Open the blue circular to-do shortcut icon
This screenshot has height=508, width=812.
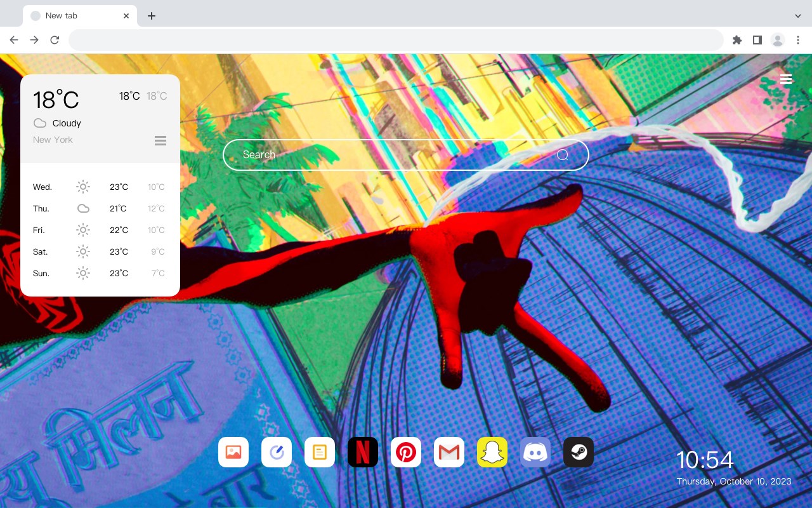click(277, 452)
